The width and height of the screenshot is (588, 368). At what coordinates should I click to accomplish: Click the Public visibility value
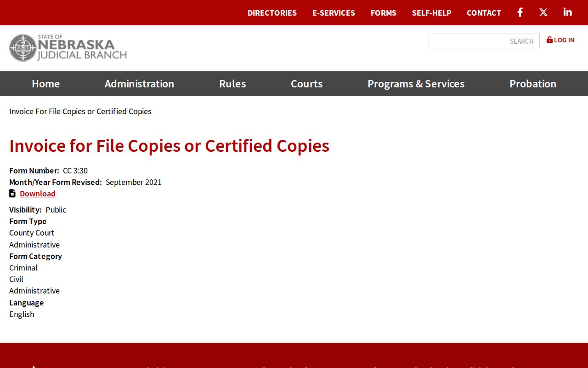coord(56,210)
